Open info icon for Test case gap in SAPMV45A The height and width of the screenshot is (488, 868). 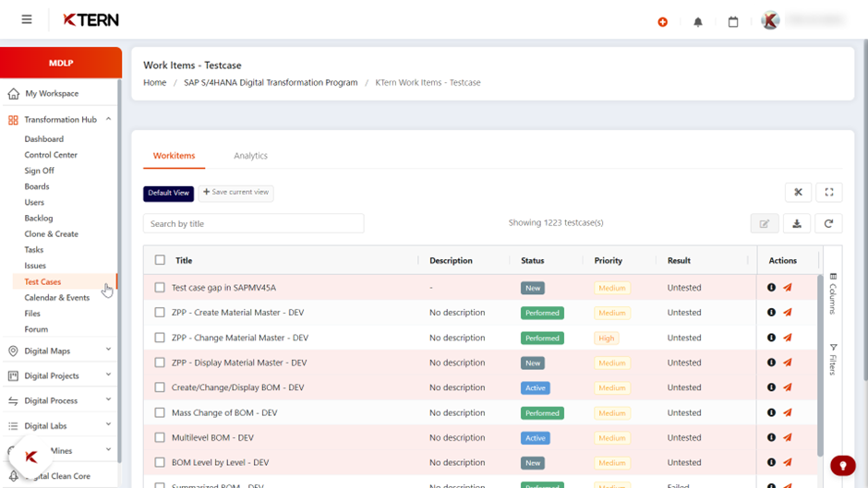[771, 288]
